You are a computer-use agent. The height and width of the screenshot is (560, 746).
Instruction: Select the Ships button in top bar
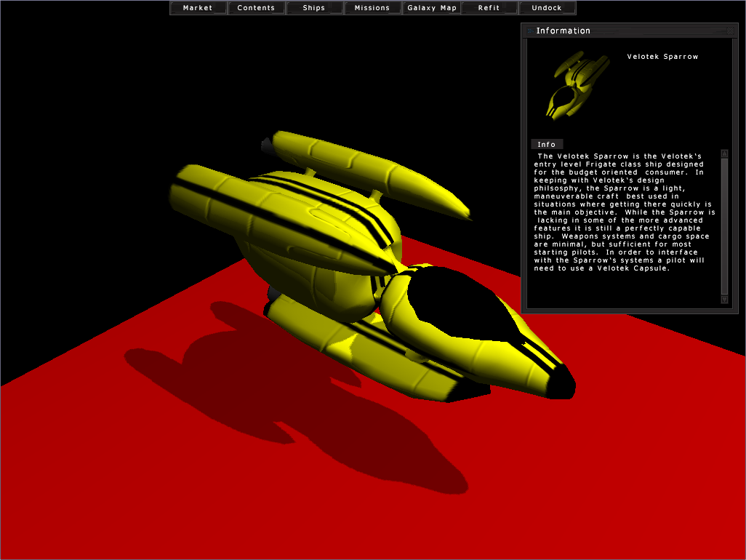[x=314, y=8]
